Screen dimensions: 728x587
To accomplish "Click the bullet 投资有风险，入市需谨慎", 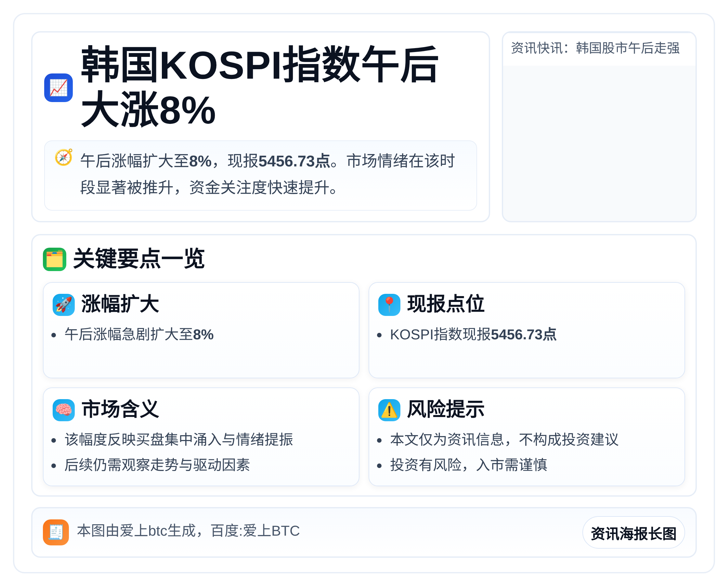I will [469, 465].
